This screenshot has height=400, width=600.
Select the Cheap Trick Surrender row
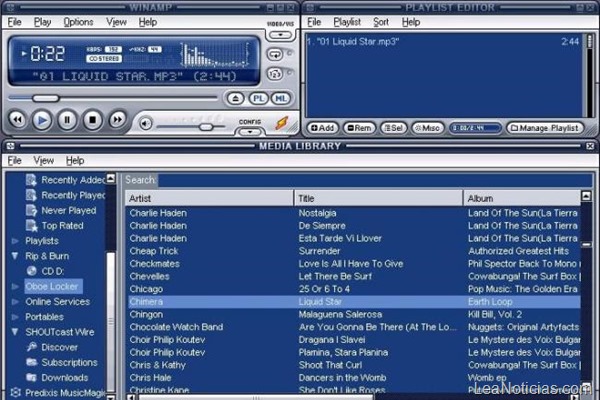click(x=354, y=251)
